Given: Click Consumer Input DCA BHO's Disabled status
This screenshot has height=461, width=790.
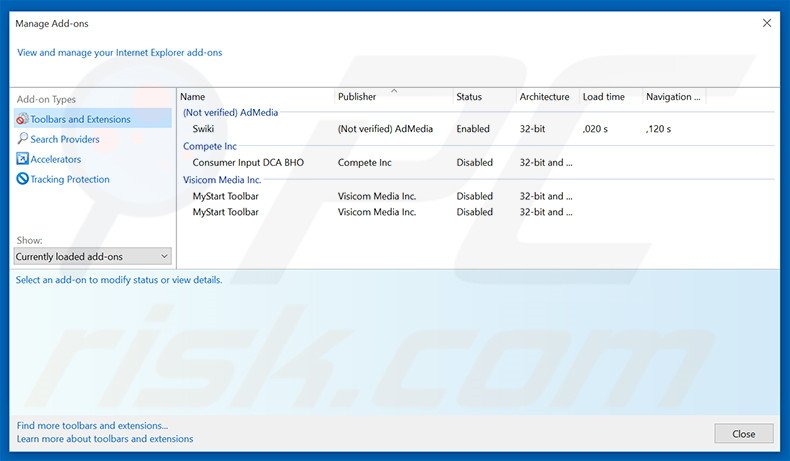Looking at the screenshot, I should click(475, 162).
